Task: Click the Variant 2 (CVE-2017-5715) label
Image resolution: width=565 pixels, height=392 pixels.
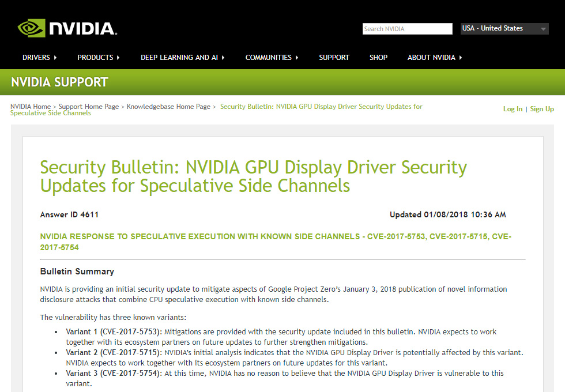Action: pos(114,353)
